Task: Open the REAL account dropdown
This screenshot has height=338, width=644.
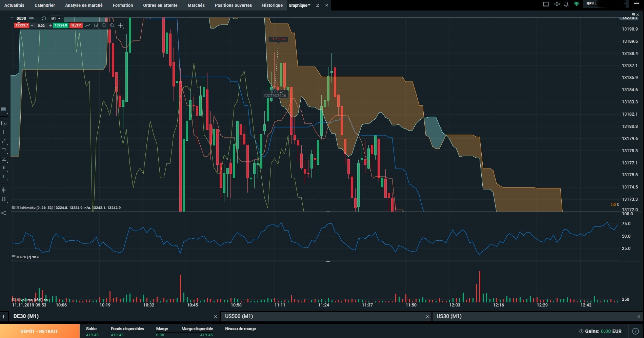Action: pyautogui.click(x=606, y=4)
